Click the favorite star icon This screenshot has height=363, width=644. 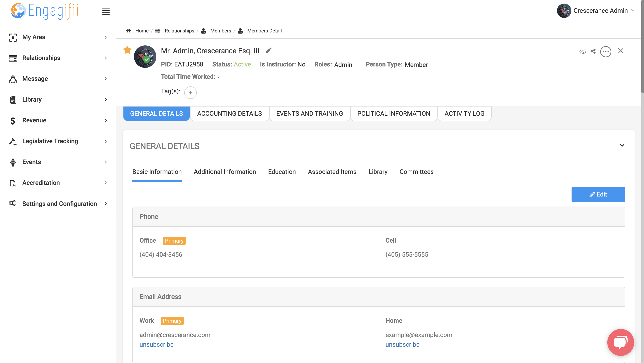tap(127, 50)
